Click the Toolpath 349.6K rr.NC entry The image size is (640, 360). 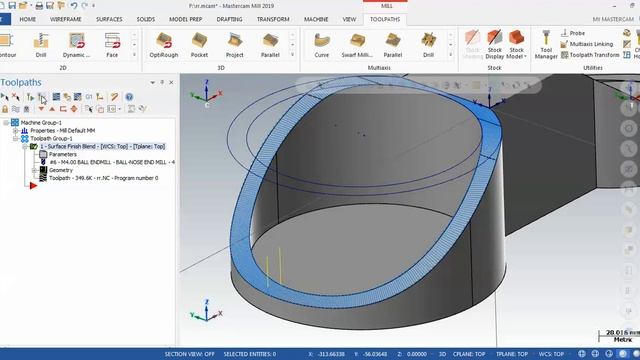point(103,178)
